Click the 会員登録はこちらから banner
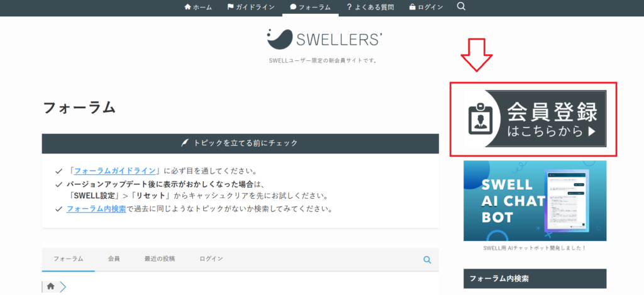Screen dimensions: 644x295 (x=535, y=119)
